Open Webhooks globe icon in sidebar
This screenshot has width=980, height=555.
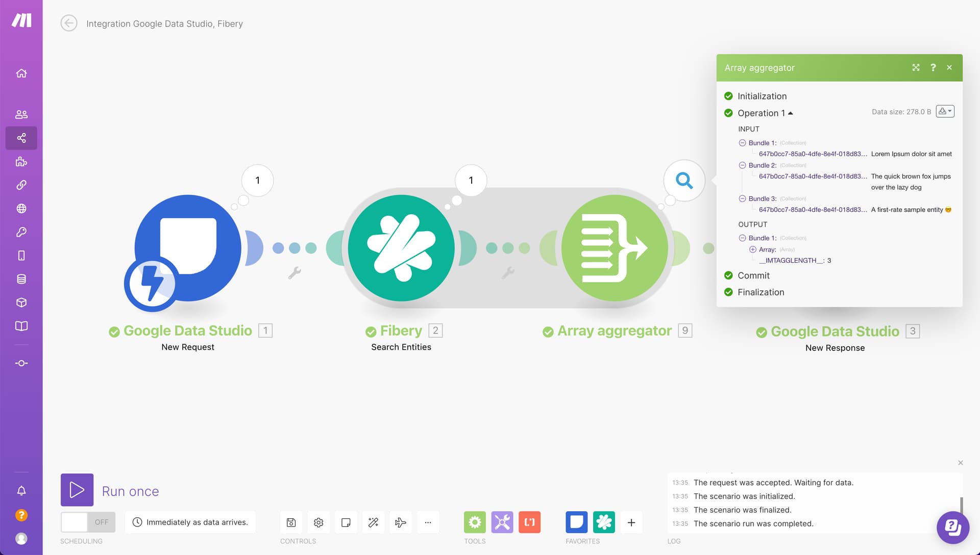tap(21, 208)
